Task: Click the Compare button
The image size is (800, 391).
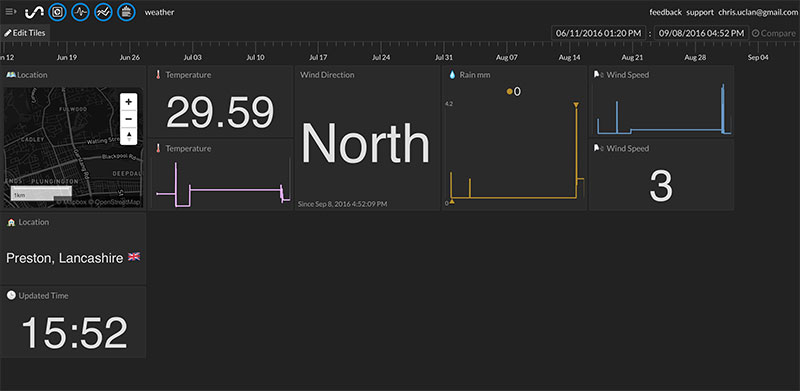Action: 774,33
